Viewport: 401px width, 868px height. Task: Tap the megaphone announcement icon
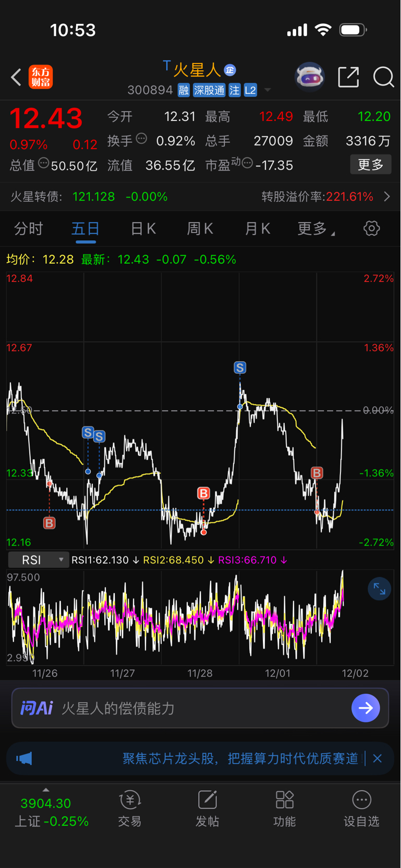tap(24, 758)
